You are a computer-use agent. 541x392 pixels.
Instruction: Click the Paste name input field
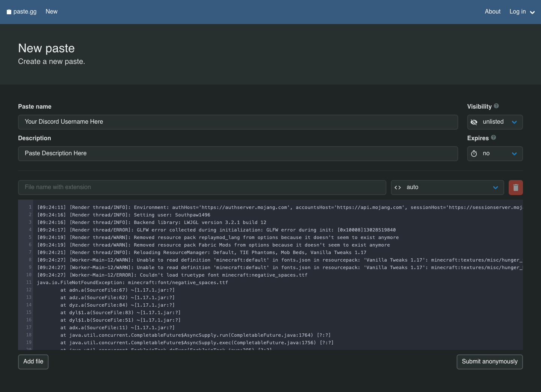point(238,122)
